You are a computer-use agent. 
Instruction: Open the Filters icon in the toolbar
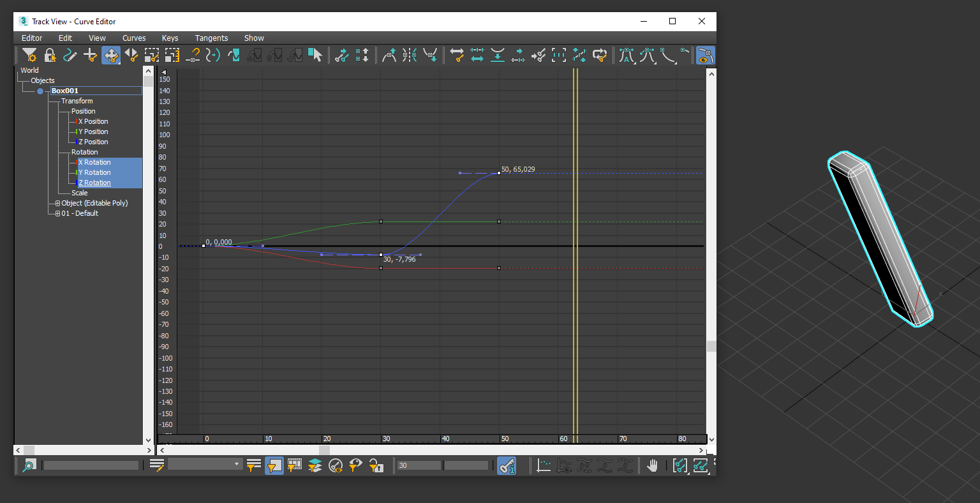29,56
